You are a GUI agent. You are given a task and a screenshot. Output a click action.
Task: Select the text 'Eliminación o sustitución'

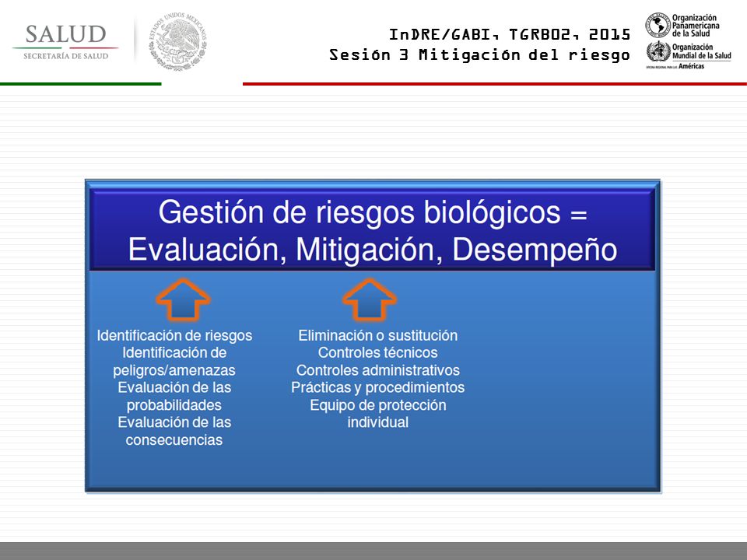coord(378,336)
